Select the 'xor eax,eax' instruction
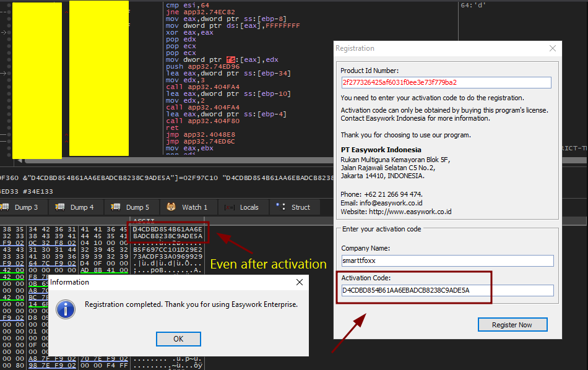The height and width of the screenshot is (370, 588). tap(189, 33)
